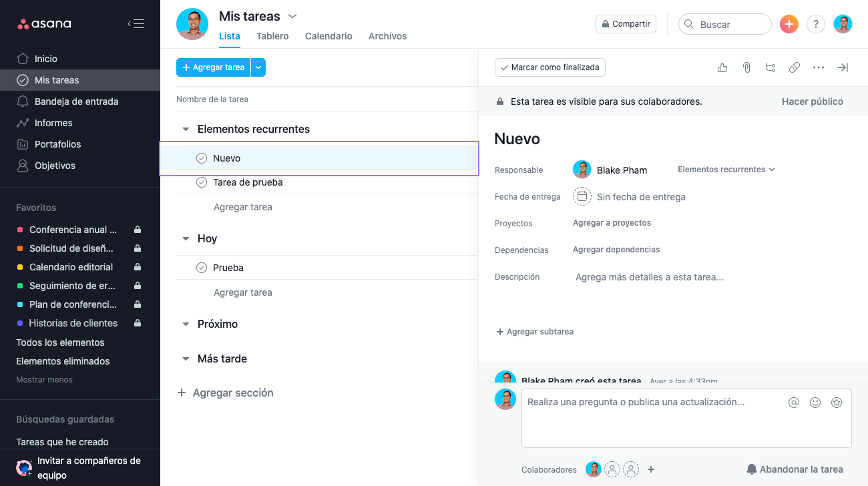Open emoji picker in comment box
This screenshot has width=868, height=486.
(x=815, y=403)
